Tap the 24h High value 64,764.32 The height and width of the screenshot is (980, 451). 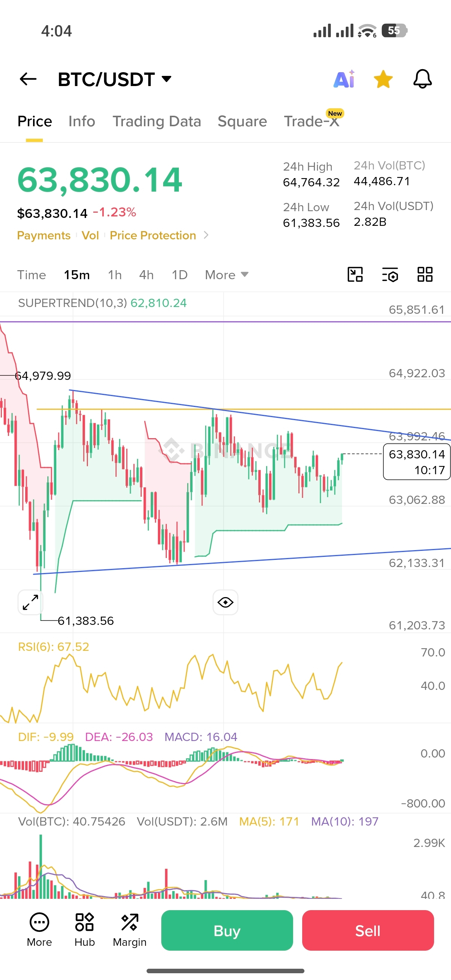[x=311, y=183]
